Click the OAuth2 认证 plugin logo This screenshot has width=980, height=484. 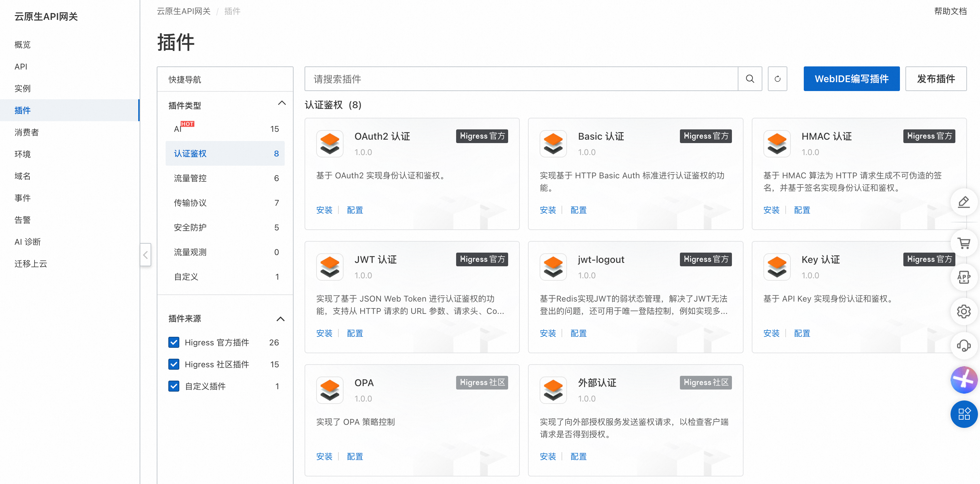(x=330, y=143)
